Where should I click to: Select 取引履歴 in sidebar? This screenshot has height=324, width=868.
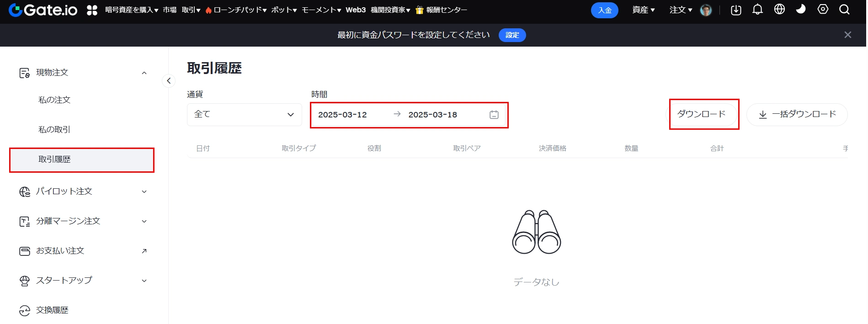pos(82,159)
